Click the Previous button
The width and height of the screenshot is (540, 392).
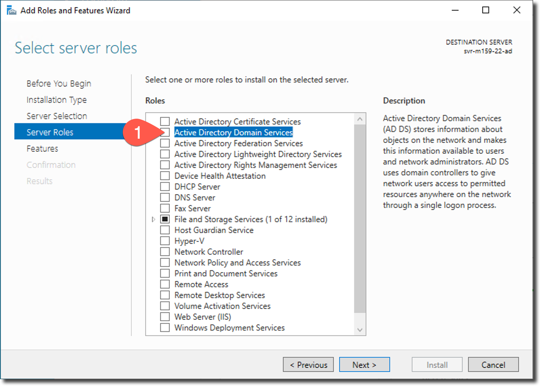[x=308, y=365]
